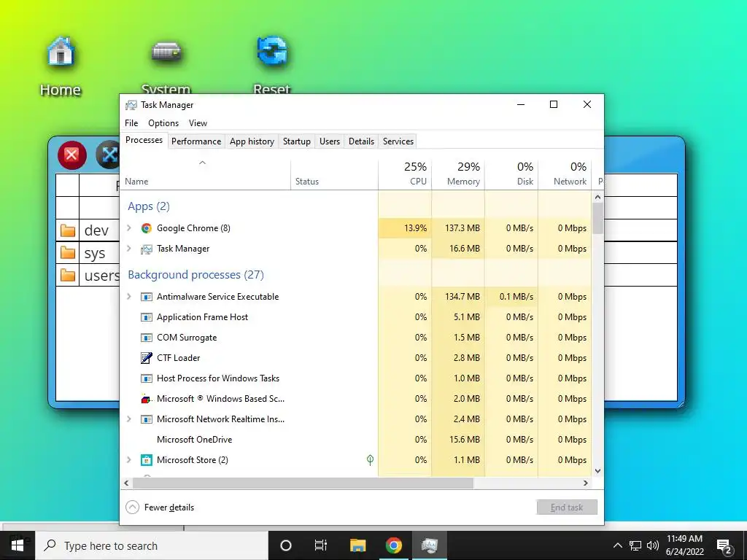Image resolution: width=747 pixels, height=560 pixels.
Task: Click the Microsoft Network Realtime Inspection icon
Action: tap(146, 419)
